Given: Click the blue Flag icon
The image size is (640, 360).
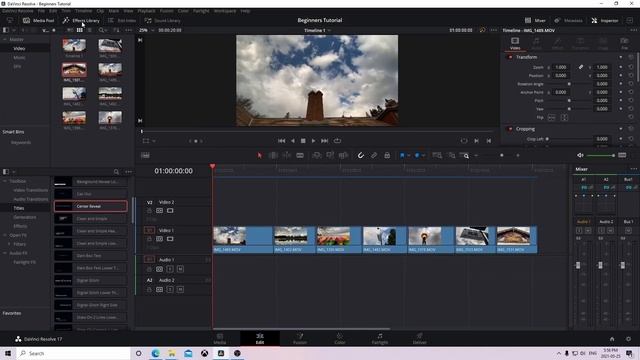Looking at the screenshot, I should click(x=402, y=156).
